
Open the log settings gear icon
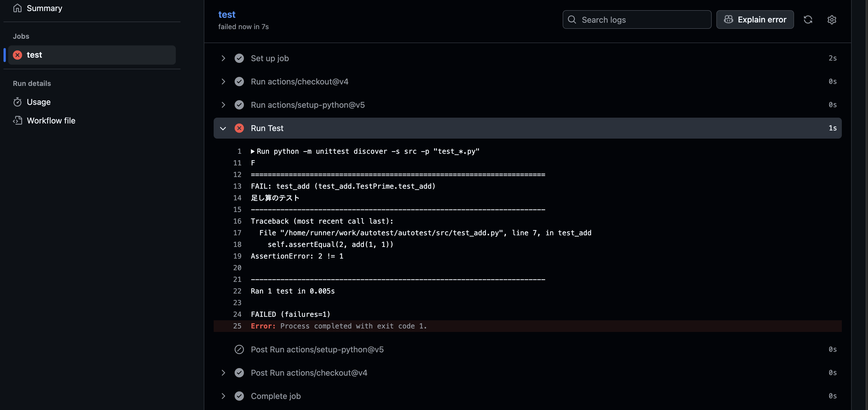pyautogui.click(x=832, y=20)
